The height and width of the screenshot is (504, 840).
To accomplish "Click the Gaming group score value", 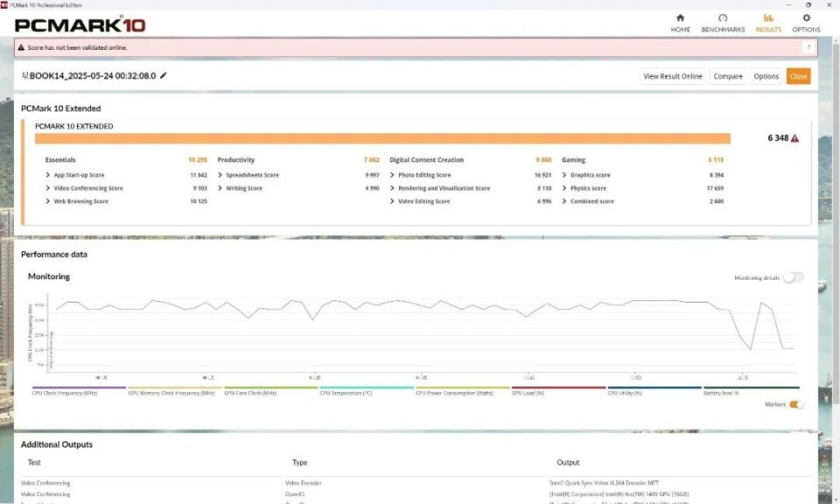I will click(x=716, y=160).
